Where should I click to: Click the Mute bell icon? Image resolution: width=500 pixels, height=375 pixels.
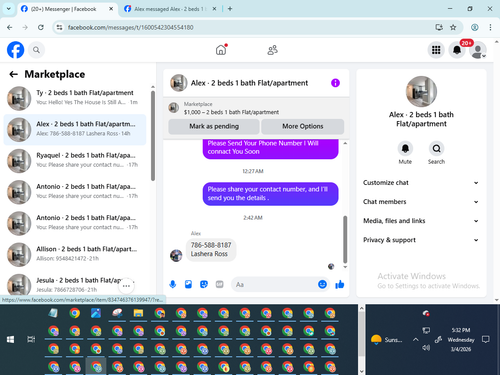405,149
